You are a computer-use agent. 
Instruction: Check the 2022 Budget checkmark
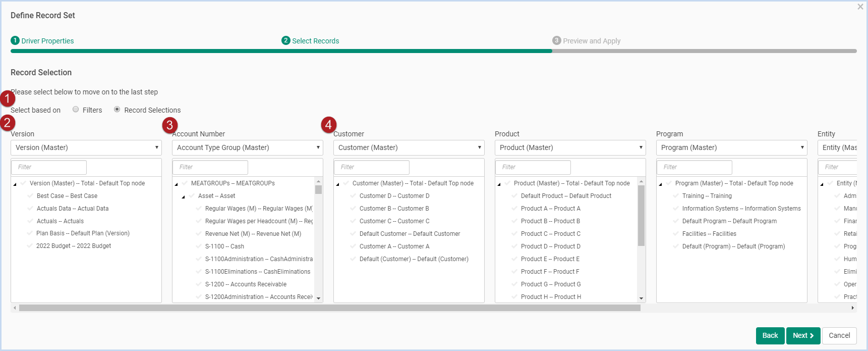(30, 245)
